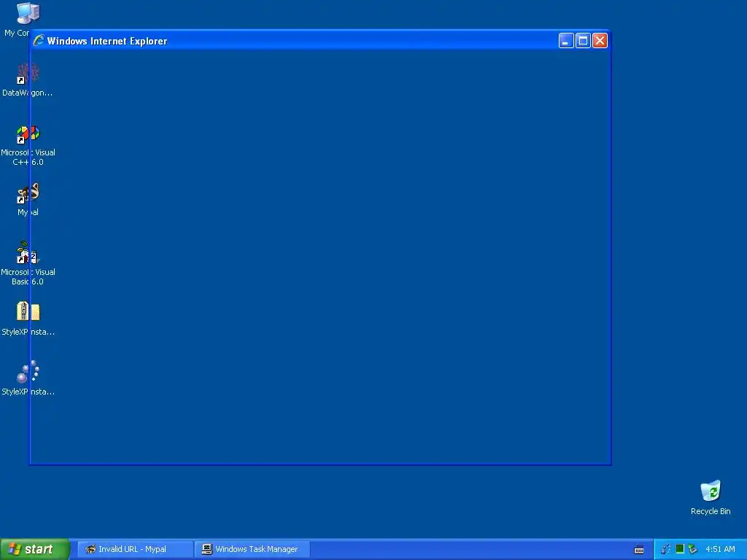Image resolution: width=747 pixels, height=560 pixels.
Task: Select the StyleXP installer bubbles icon
Action: pyautogui.click(x=28, y=371)
